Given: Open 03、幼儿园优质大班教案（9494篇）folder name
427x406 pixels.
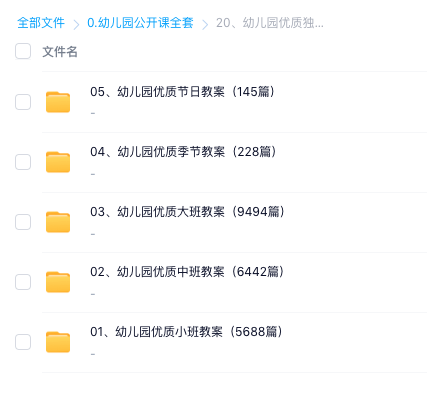Looking at the screenshot, I should click(187, 212).
